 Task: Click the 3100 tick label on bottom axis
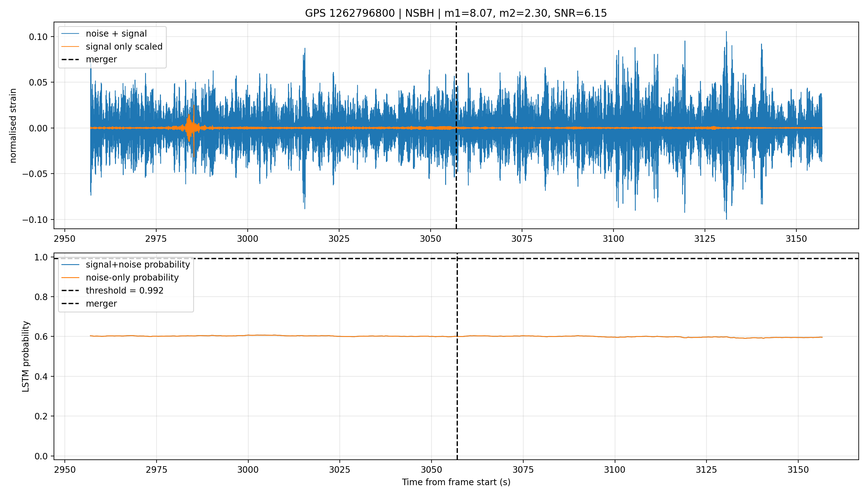click(x=614, y=470)
